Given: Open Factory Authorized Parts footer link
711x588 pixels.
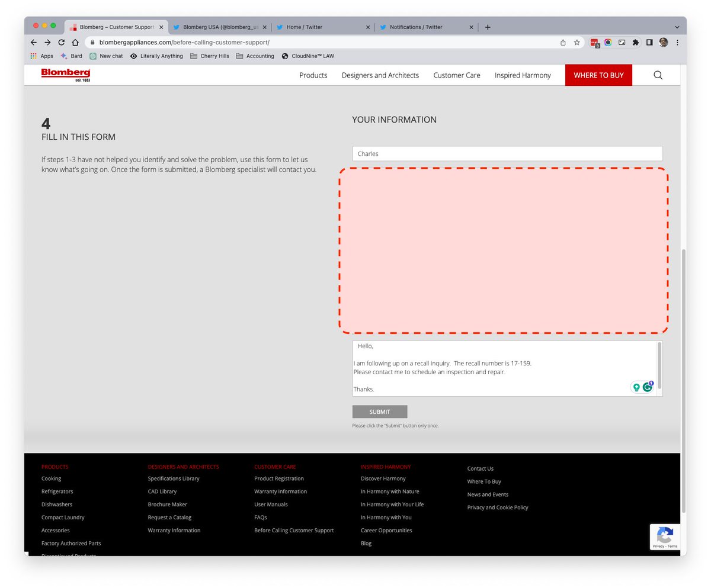Looking at the screenshot, I should [71, 544].
